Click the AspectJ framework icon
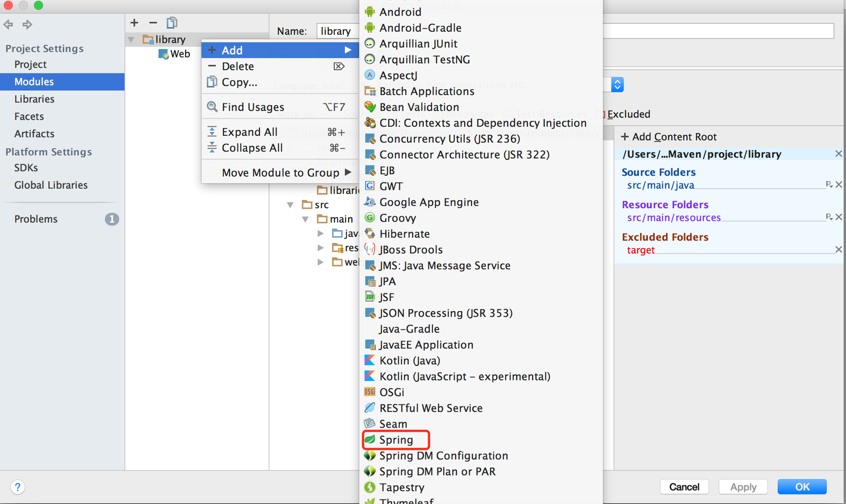This screenshot has height=504, width=846. point(370,75)
